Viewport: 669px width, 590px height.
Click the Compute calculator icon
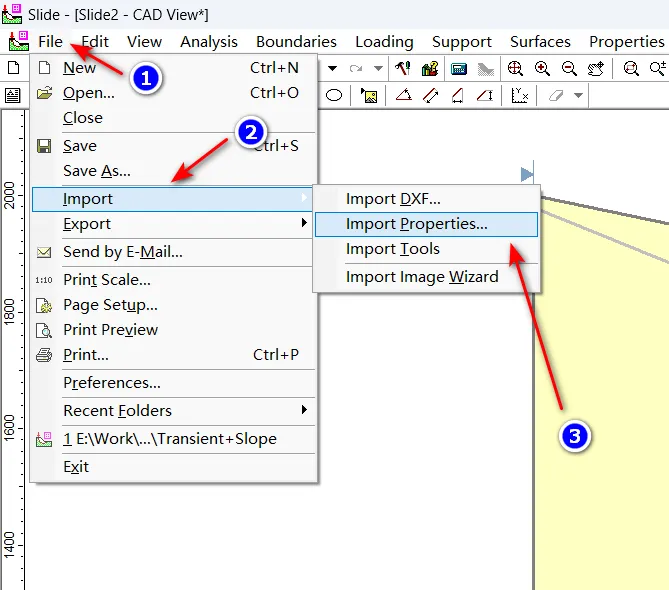tap(458, 69)
